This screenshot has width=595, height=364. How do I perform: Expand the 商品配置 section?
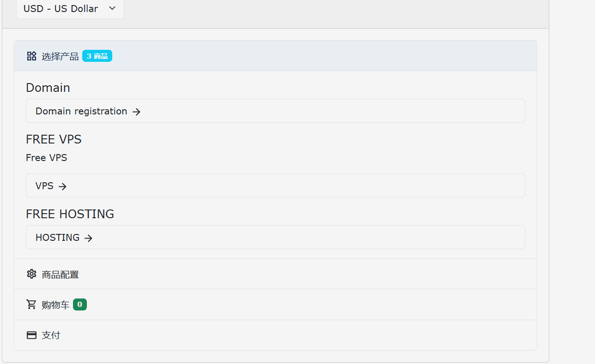tap(60, 274)
